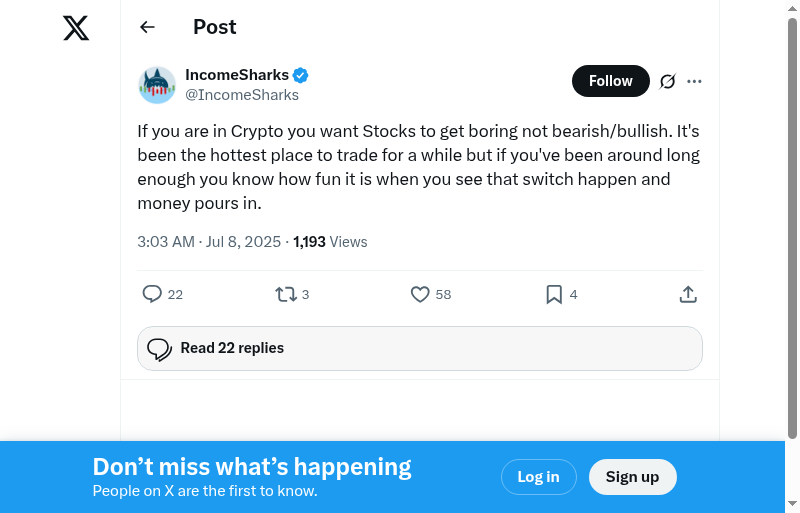Follow the IncomeSharks account

[x=610, y=81]
